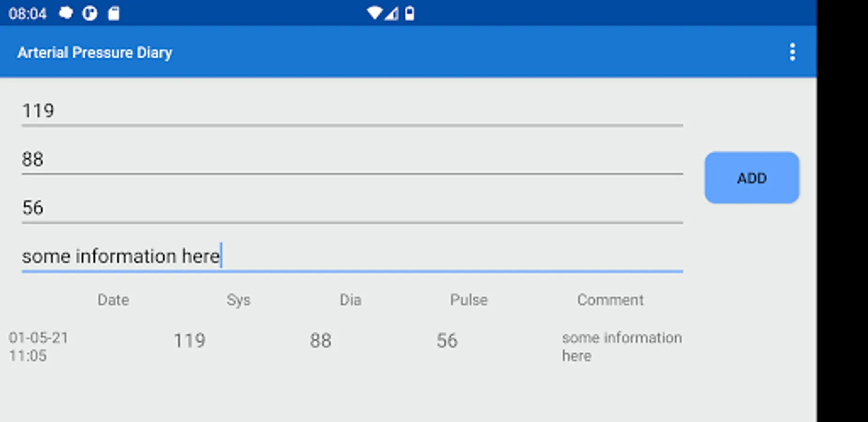Image resolution: width=868 pixels, height=422 pixels.
Task: Tap the Comment column header
Action: click(x=610, y=300)
